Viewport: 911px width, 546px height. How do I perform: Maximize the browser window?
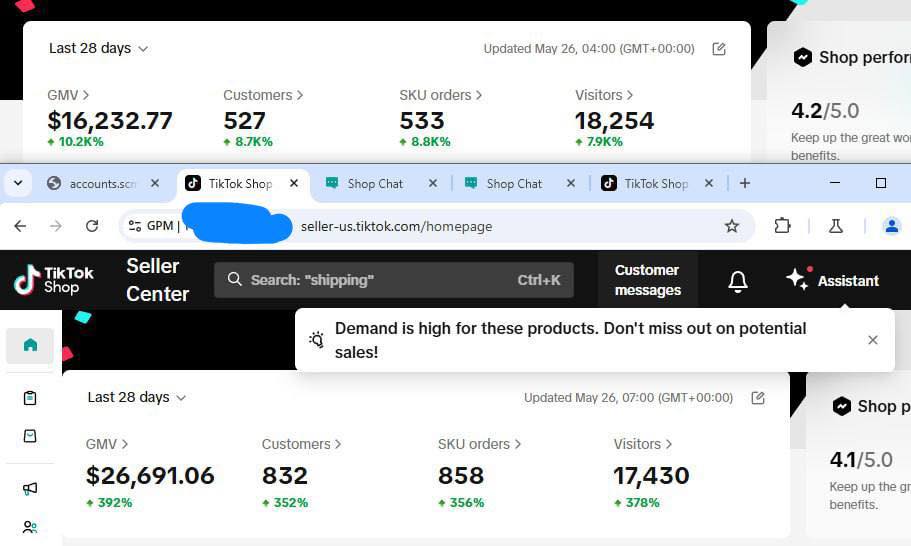tap(881, 183)
